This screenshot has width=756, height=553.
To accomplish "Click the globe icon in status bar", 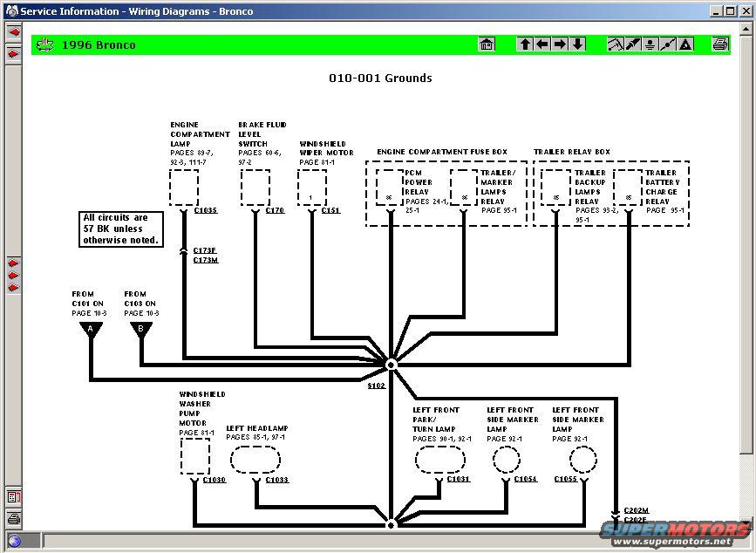I will click(x=14, y=541).
